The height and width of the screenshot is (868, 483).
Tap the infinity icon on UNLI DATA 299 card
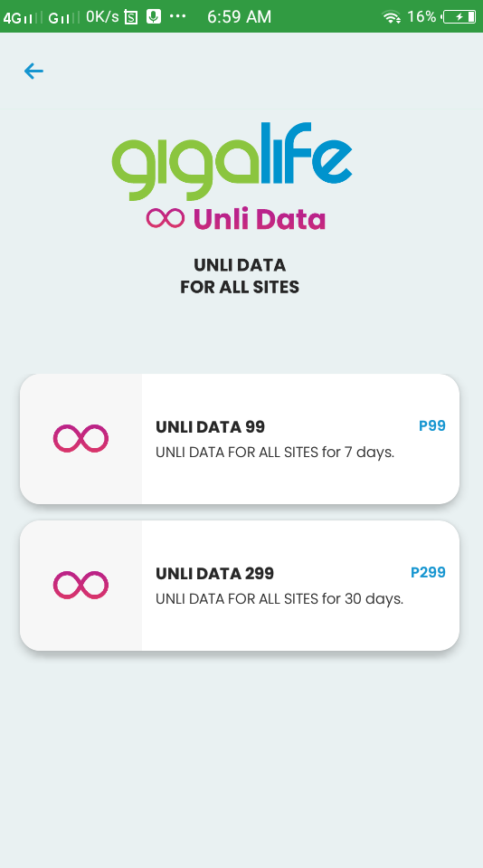coord(80,585)
